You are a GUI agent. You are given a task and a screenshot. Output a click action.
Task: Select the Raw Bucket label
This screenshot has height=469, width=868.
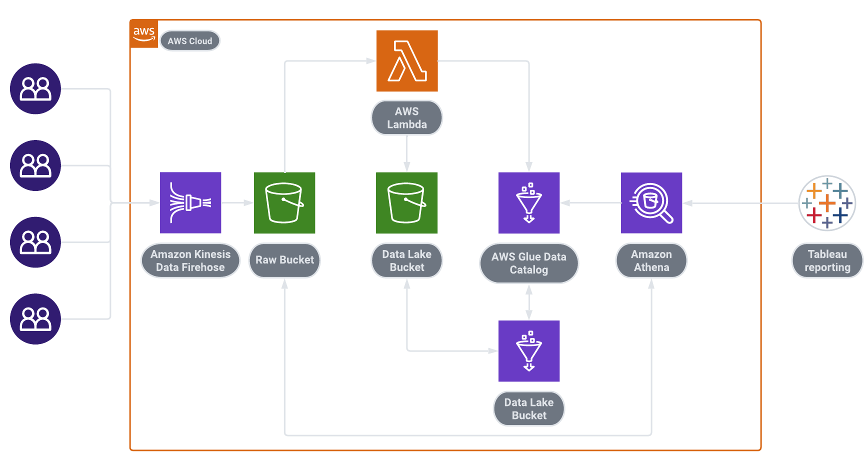click(x=284, y=260)
